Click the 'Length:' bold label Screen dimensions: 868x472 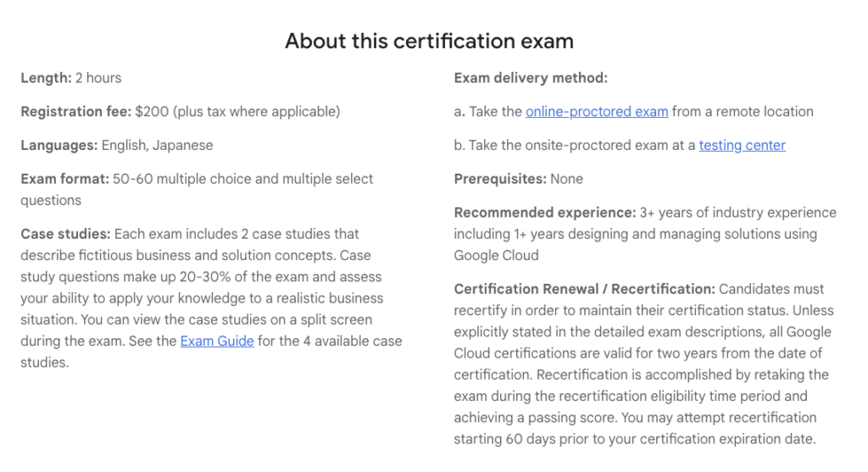coord(46,78)
